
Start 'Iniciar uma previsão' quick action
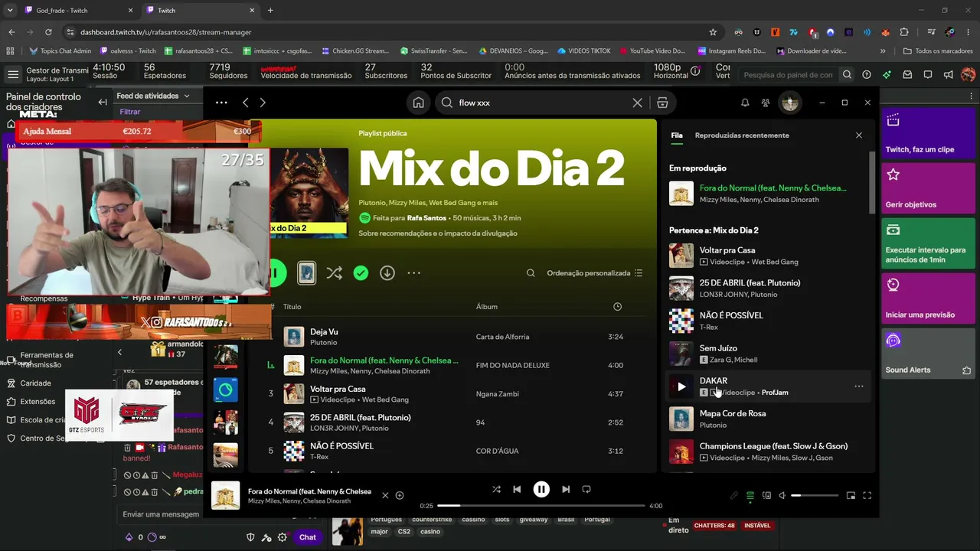click(x=929, y=298)
